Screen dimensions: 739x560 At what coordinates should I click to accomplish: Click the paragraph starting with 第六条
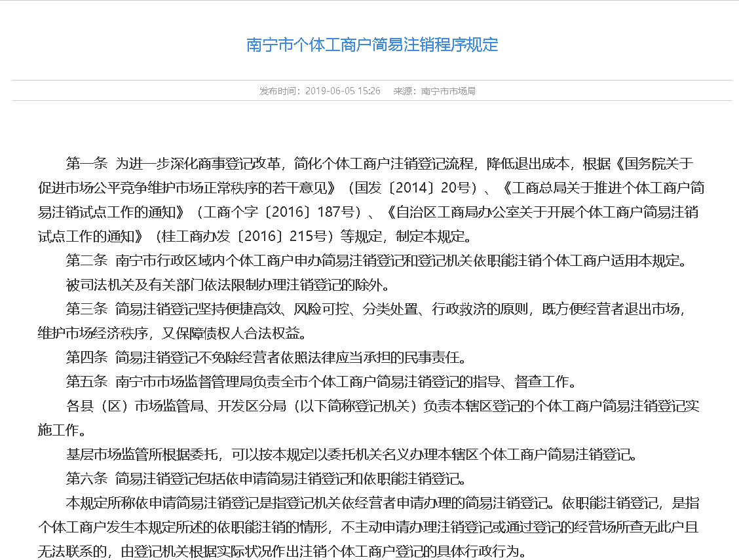(x=266, y=479)
